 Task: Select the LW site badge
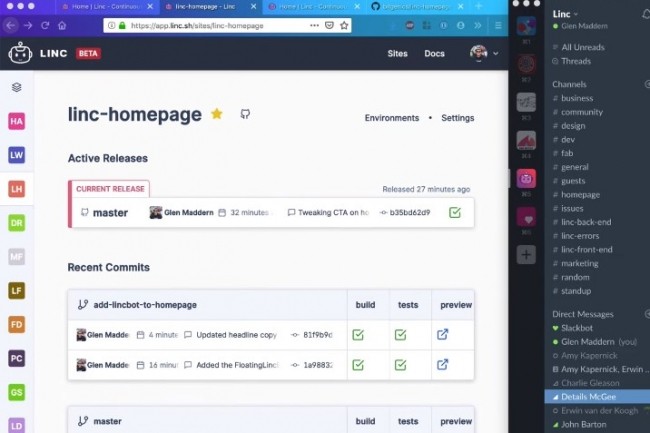(x=17, y=155)
